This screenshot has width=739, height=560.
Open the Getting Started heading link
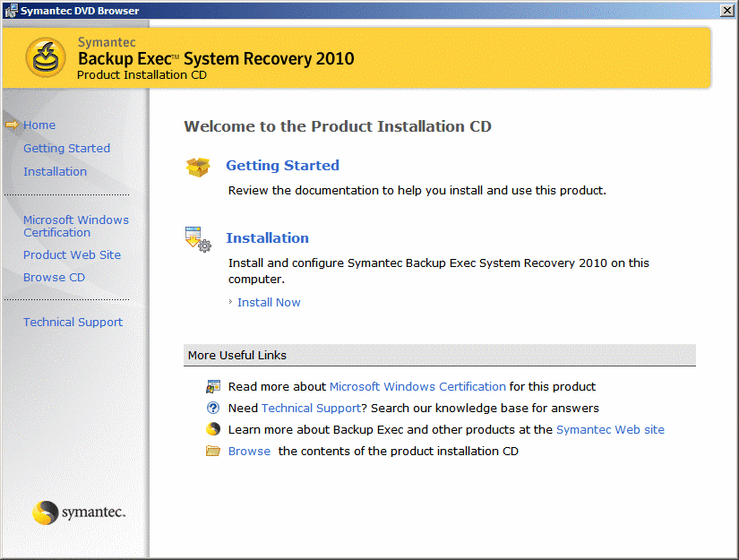[282, 166]
